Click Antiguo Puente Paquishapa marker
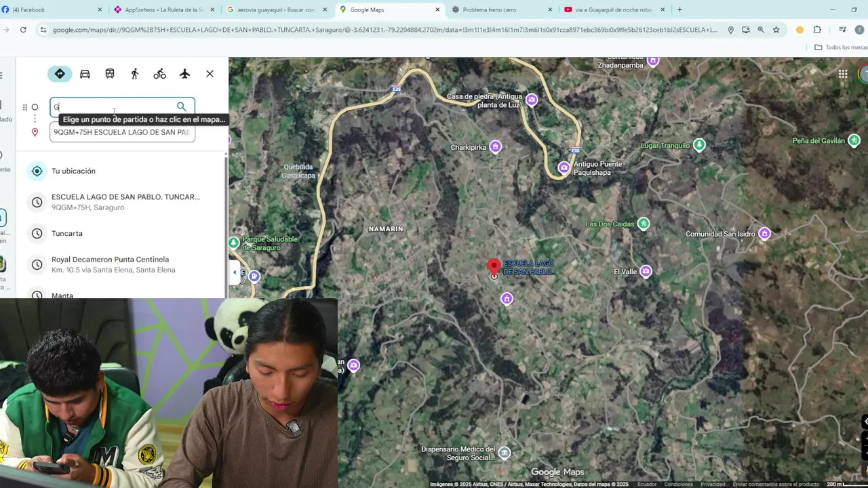This screenshot has width=868, height=488. (x=564, y=167)
